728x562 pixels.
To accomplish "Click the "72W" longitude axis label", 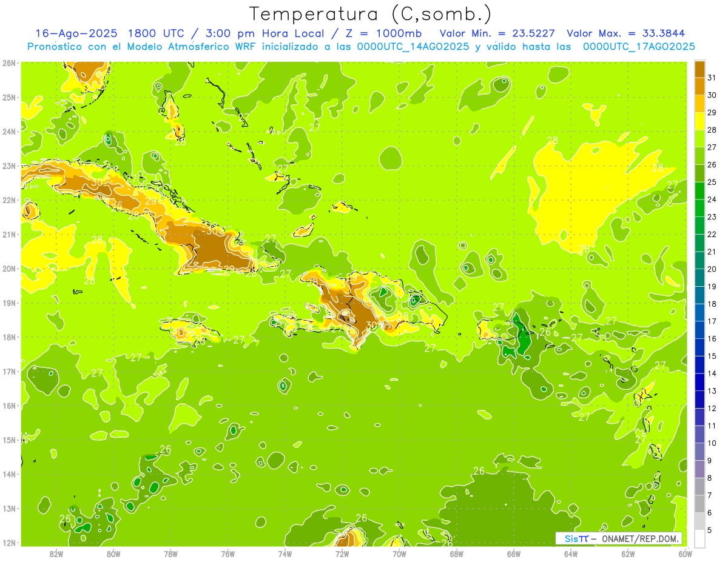I will point(342,553).
